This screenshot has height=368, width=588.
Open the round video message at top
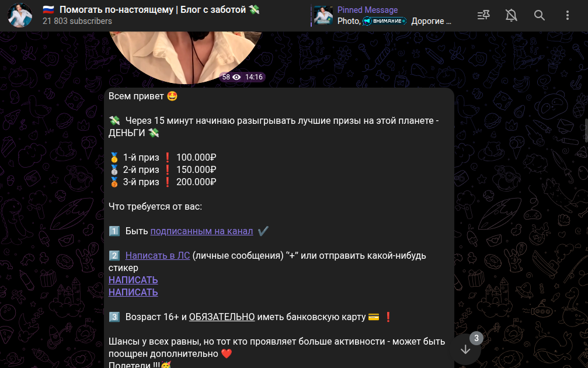(186, 56)
